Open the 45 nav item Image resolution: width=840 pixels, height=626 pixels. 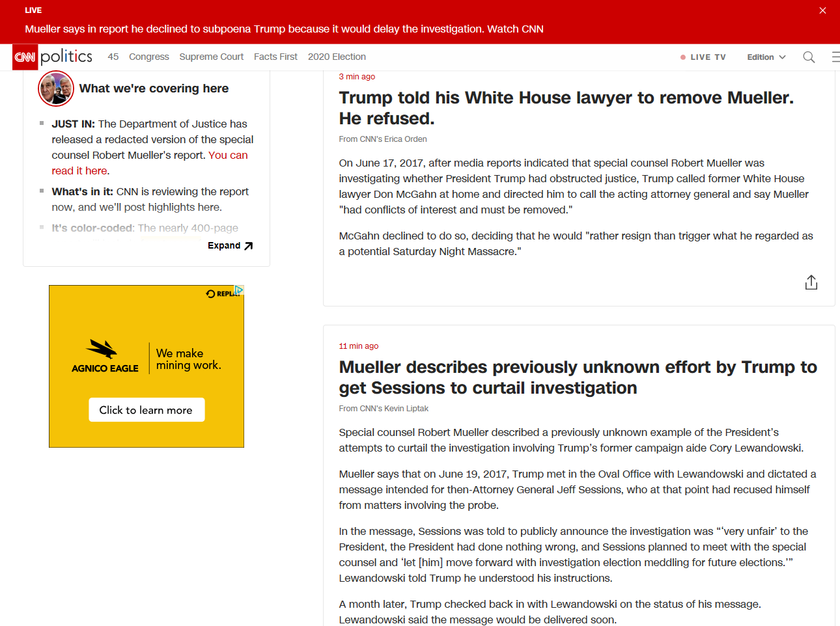pyautogui.click(x=113, y=57)
